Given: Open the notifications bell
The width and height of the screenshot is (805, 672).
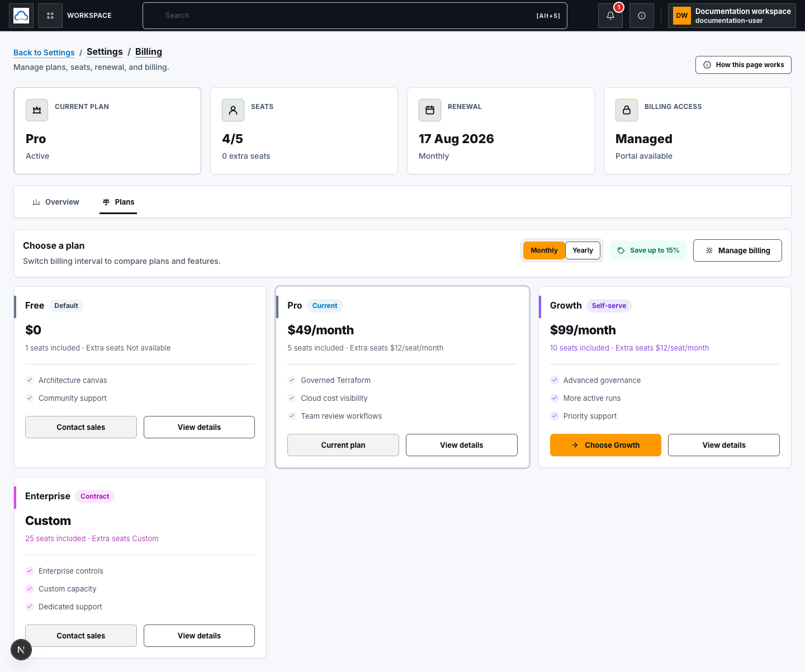Looking at the screenshot, I should click(x=610, y=16).
